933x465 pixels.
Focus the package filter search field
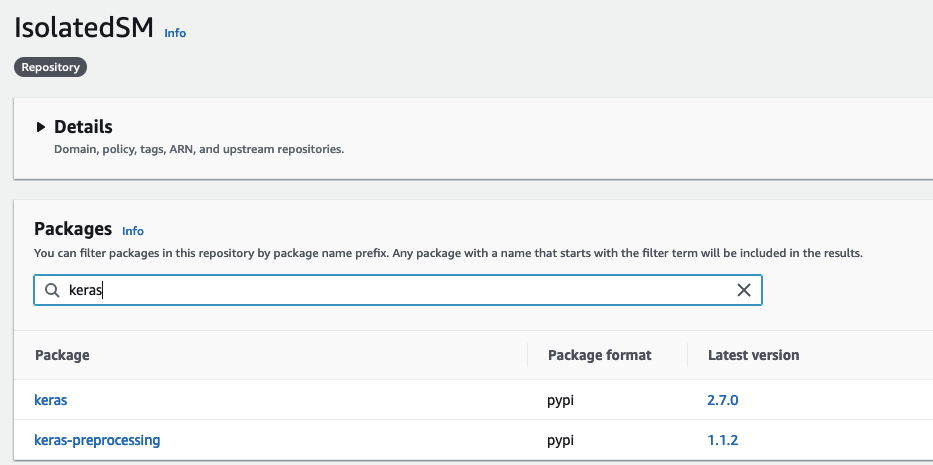coord(400,290)
